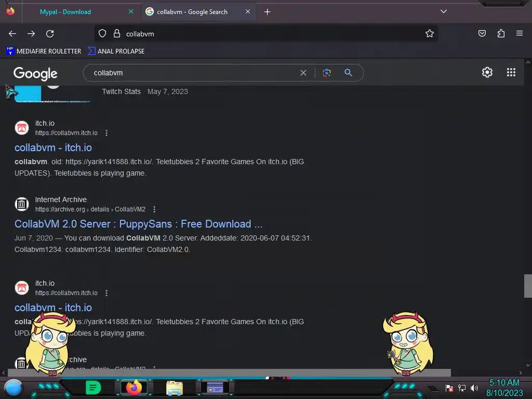This screenshot has width=532, height=399.
Task: Bookmark this page with the star icon
Action: pyautogui.click(x=430, y=34)
